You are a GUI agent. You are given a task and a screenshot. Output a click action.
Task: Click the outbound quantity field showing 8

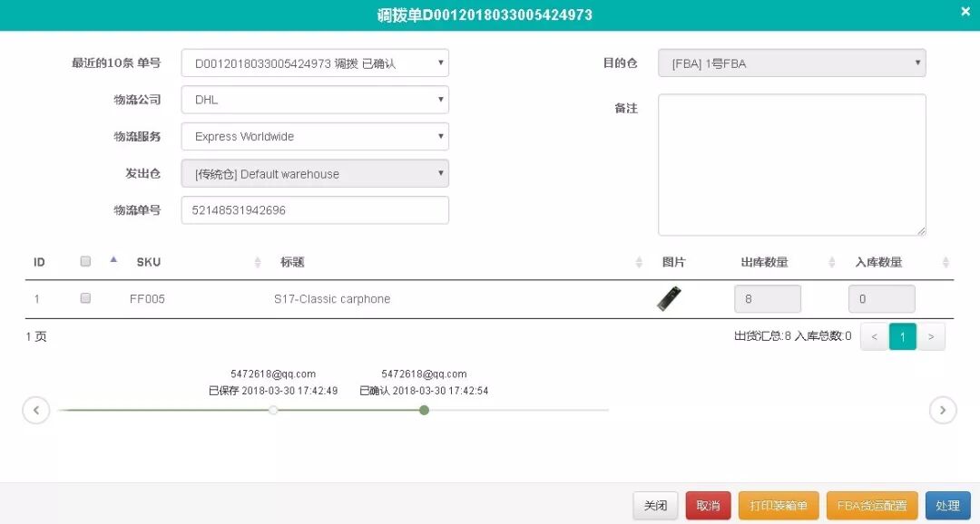pyautogui.click(x=768, y=298)
